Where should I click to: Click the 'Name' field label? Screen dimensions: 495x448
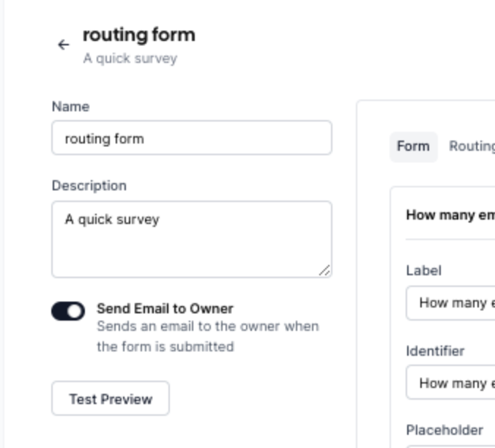[x=70, y=107]
